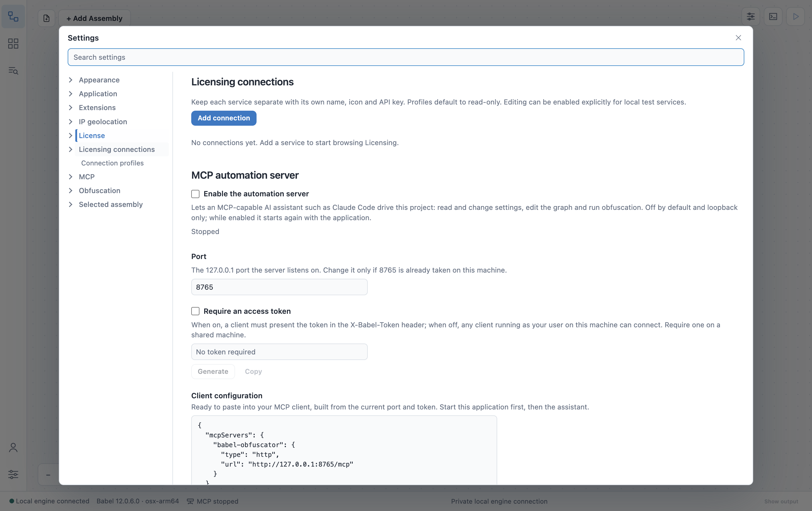Expand the Obfuscation chevron
812x511 pixels.
pyautogui.click(x=71, y=190)
